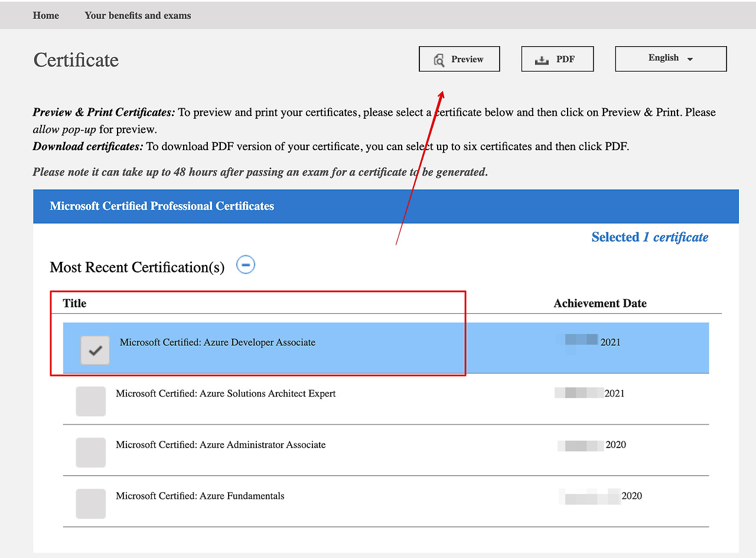Uncheck Azure Developer Associate certificate checkbox
This screenshot has width=756, height=558.
[95, 350]
